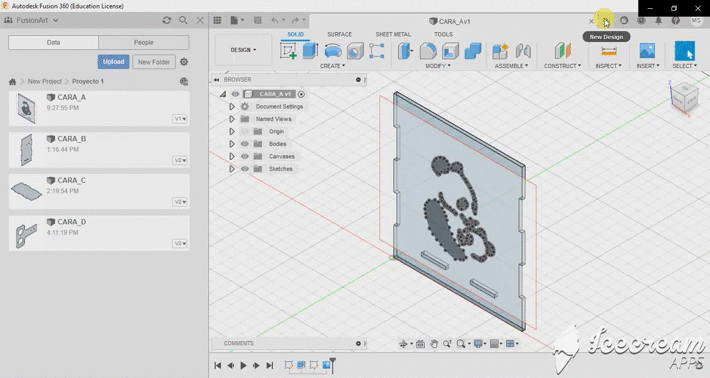The height and width of the screenshot is (378, 710).
Task: Expand the Bodies node
Action: 232,144
